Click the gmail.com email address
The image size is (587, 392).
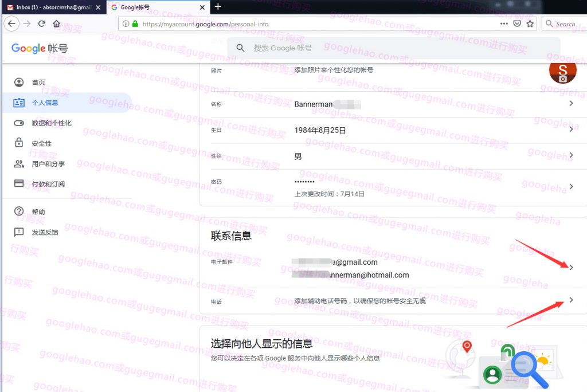[335, 262]
